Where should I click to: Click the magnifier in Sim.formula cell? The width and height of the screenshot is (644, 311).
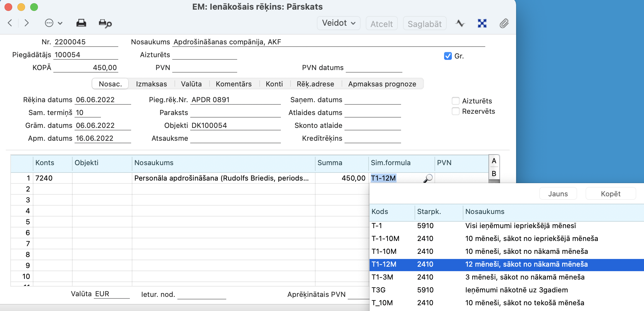coord(428,178)
